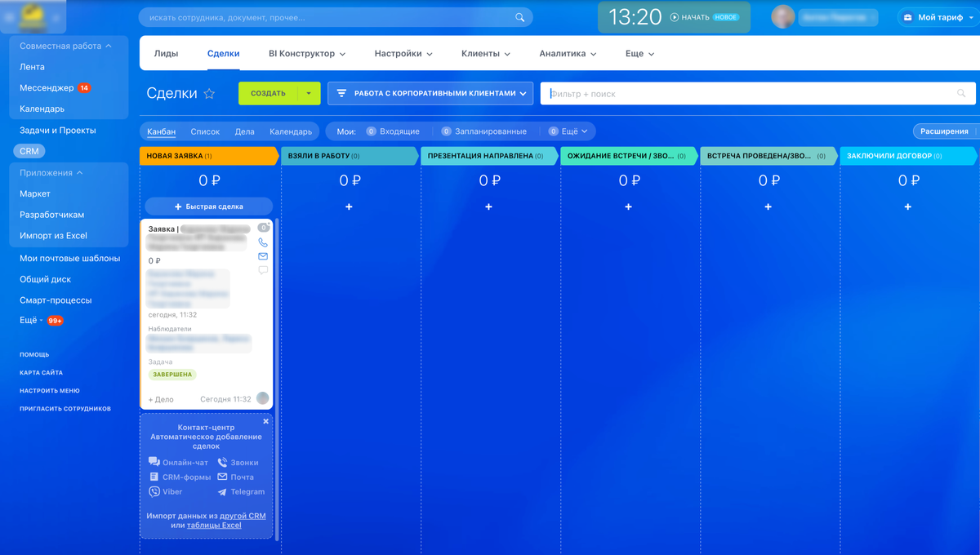Click + Дело on the deal card
Screen dimensions: 980x555
(x=161, y=400)
